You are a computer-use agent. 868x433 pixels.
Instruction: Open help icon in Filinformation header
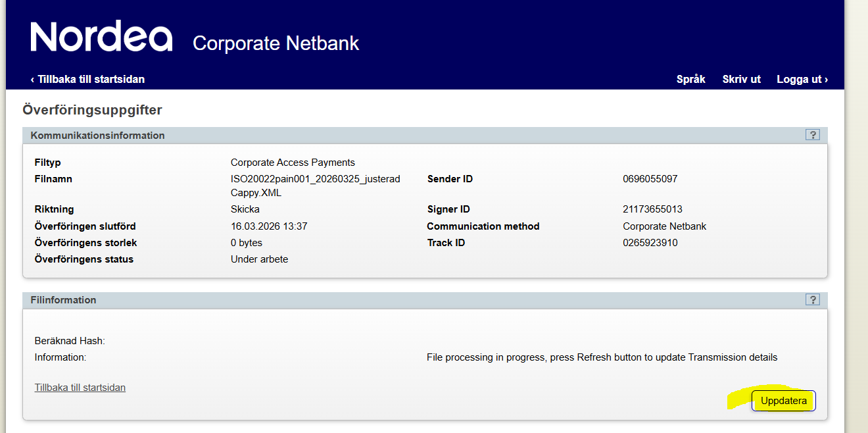click(812, 299)
